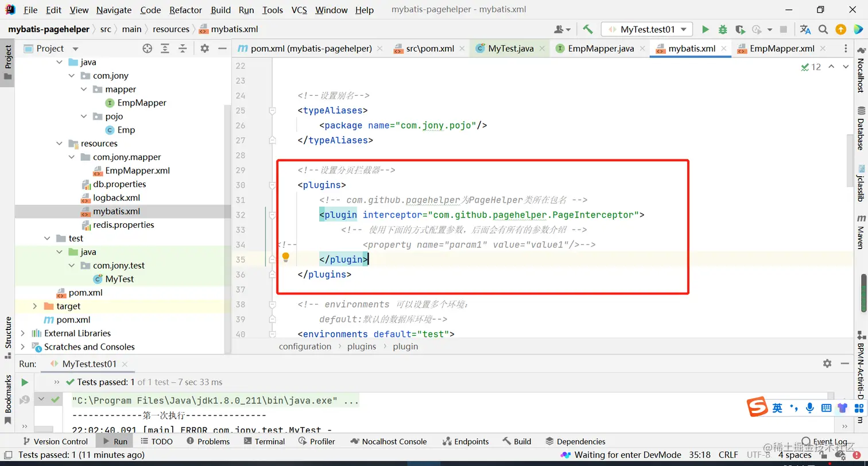
Task: Collapse all project tree nodes icon
Action: [183, 49]
